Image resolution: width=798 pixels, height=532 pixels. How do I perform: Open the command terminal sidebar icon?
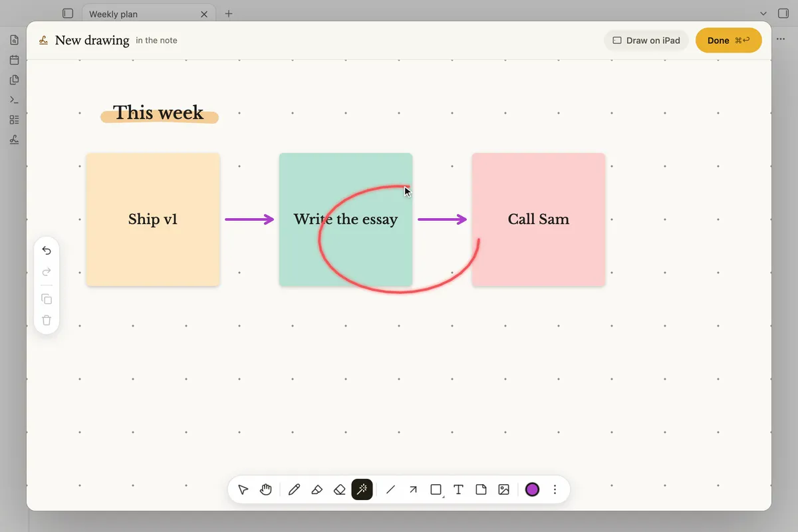(14, 100)
